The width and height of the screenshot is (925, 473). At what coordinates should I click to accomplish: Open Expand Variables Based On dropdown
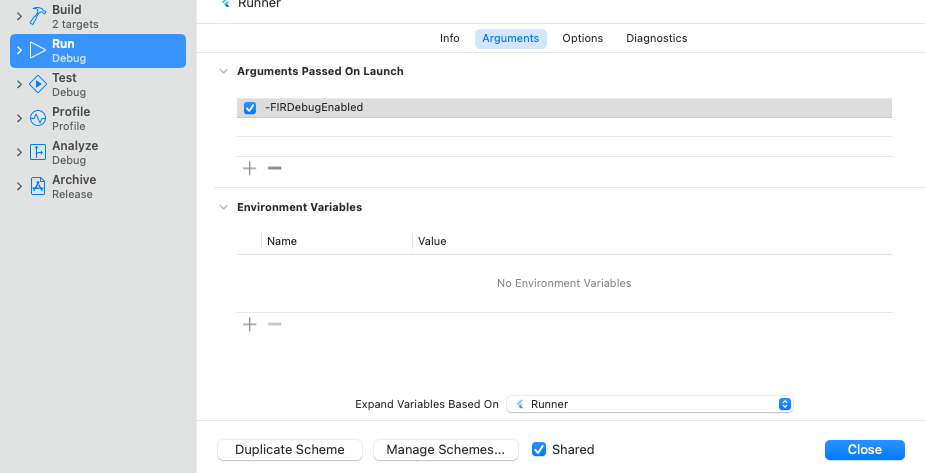click(650, 404)
